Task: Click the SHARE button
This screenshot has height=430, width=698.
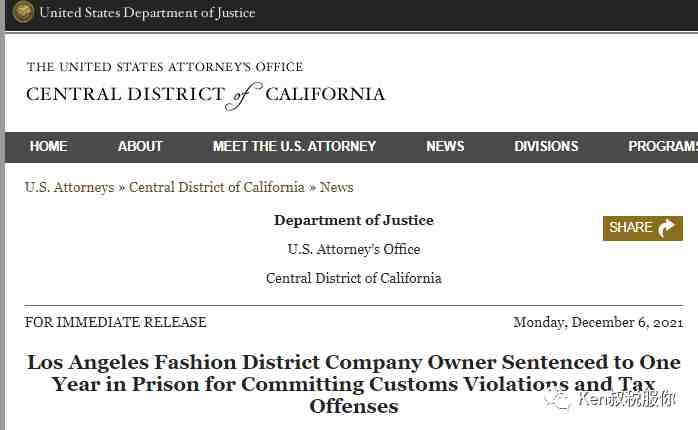Action: coord(643,228)
